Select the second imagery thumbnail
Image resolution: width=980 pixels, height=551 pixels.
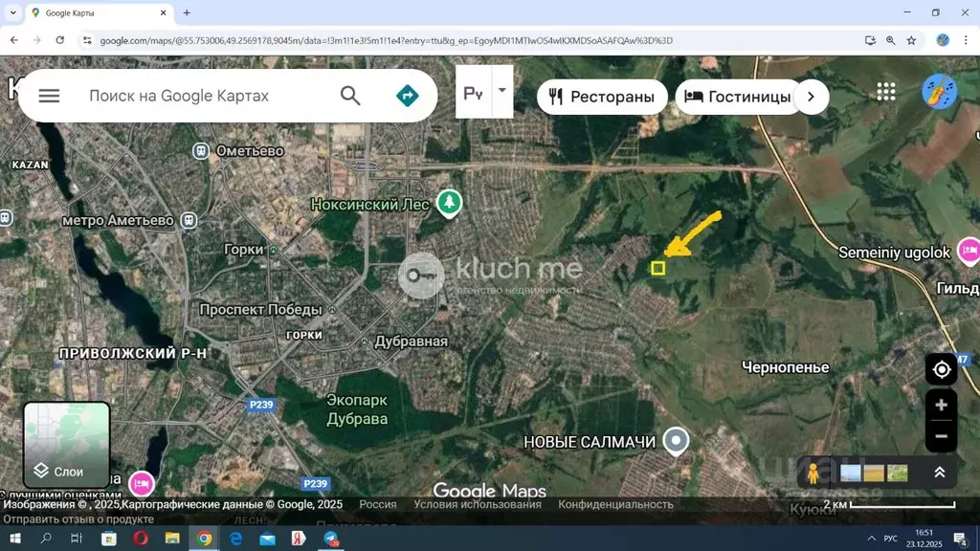pyautogui.click(x=872, y=472)
